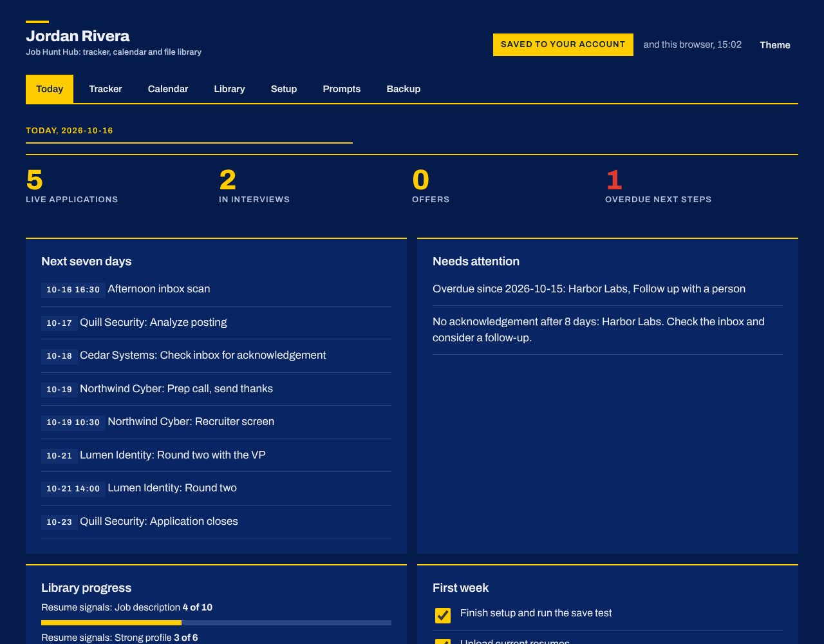Click the In Interviews count 2
This screenshot has height=644, width=824.
pos(228,180)
